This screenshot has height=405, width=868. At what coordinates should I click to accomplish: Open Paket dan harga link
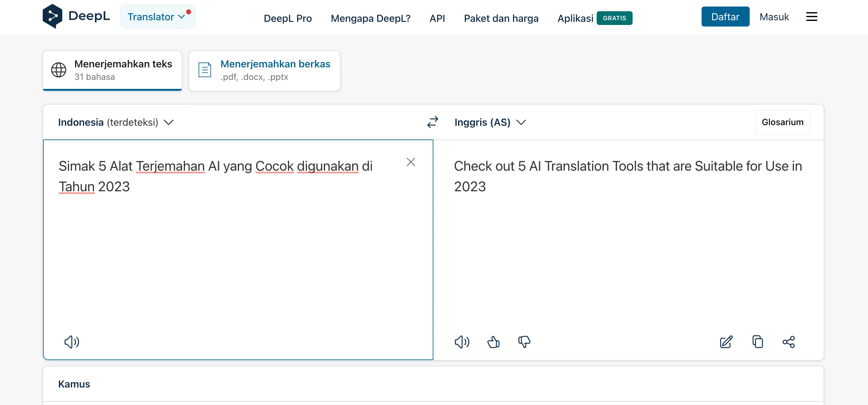click(x=501, y=18)
